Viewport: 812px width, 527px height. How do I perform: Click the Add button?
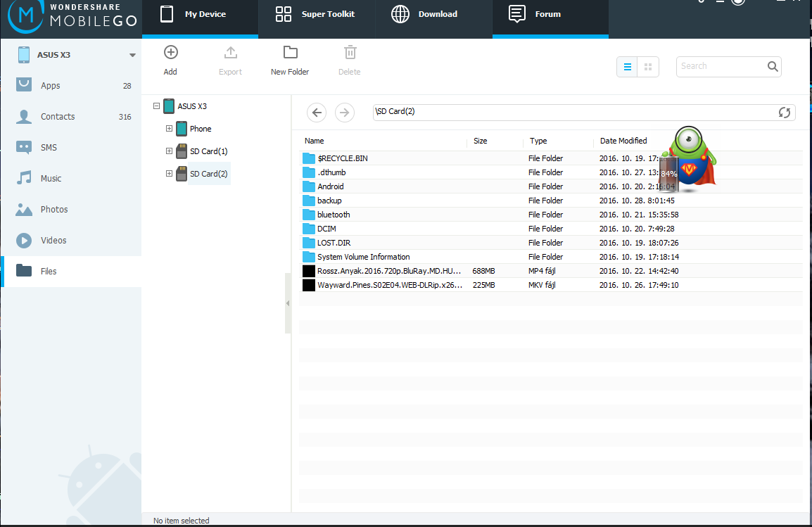pyautogui.click(x=170, y=61)
